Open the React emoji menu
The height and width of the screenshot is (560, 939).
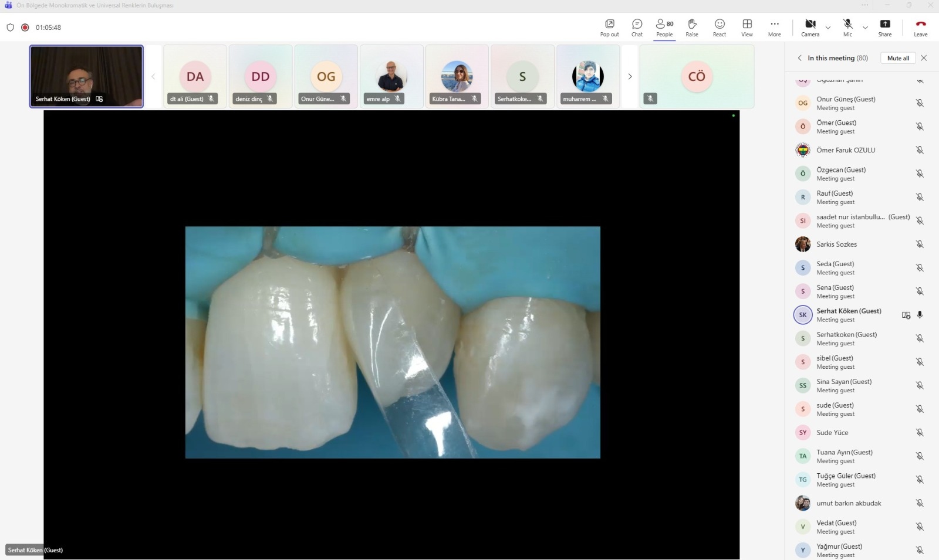click(720, 27)
